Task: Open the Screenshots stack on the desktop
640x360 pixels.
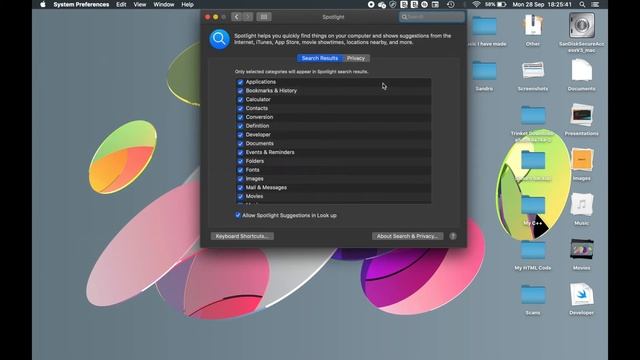Action: click(533, 70)
